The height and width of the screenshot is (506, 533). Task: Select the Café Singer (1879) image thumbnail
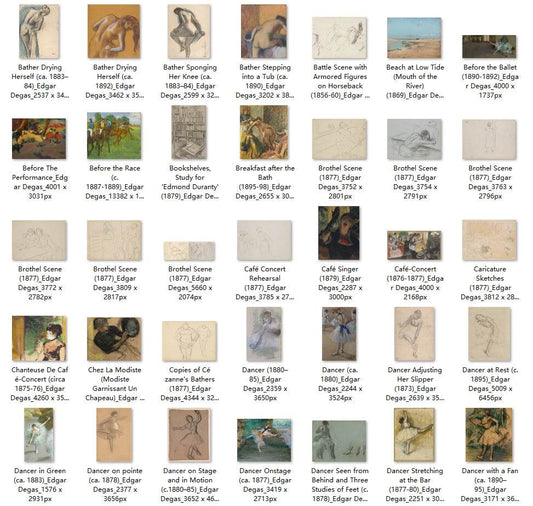click(339, 233)
